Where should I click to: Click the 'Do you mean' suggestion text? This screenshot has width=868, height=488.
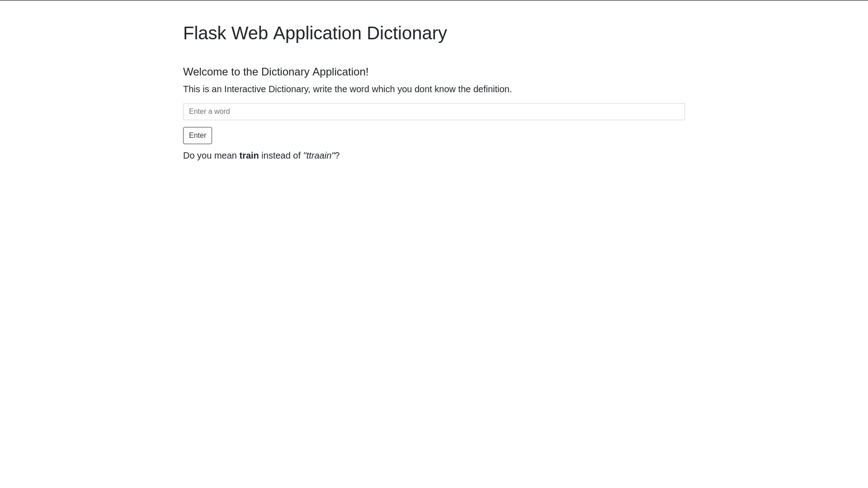[210, 156]
